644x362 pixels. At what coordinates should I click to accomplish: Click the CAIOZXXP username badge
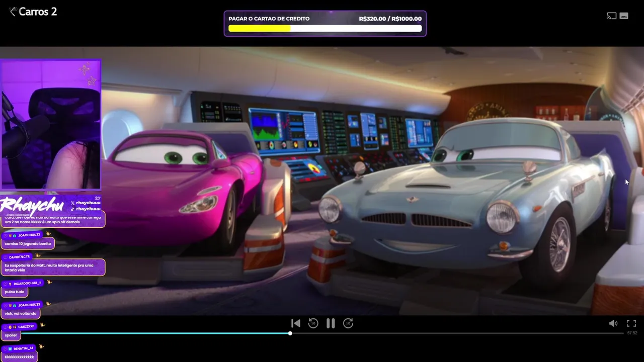tap(20, 327)
